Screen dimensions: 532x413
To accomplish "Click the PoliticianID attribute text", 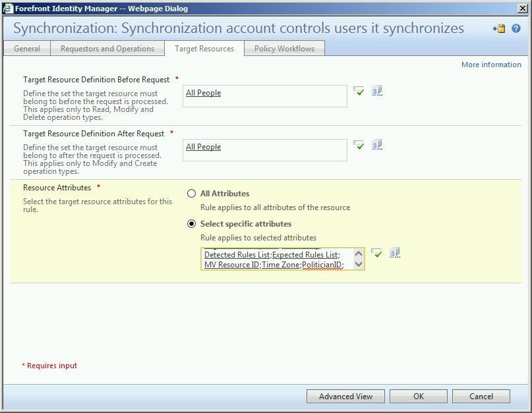I will pyautogui.click(x=322, y=265).
